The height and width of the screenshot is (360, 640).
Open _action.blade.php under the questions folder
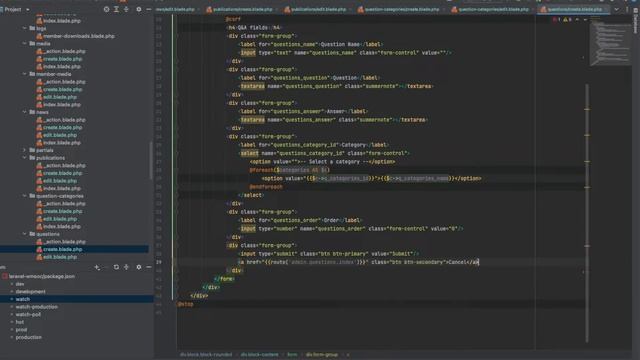[x=61, y=242]
